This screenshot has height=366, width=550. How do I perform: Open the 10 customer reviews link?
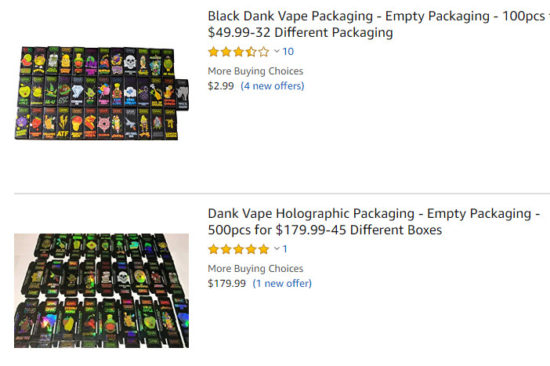[x=288, y=52]
